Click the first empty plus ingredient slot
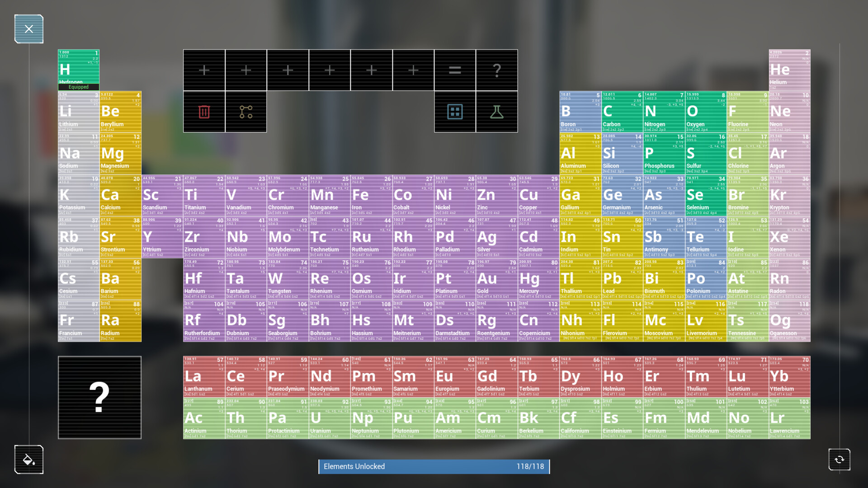868x488 pixels. (x=204, y=70)
